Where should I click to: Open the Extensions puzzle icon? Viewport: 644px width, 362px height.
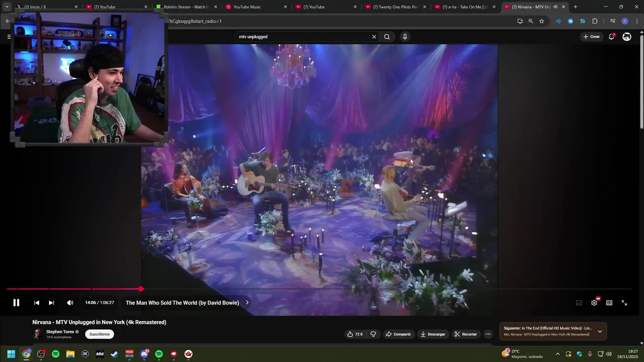(x=595, y=21)
